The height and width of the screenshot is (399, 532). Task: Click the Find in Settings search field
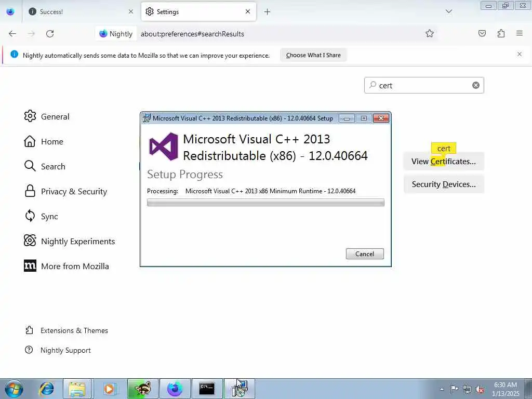point(424,85)
